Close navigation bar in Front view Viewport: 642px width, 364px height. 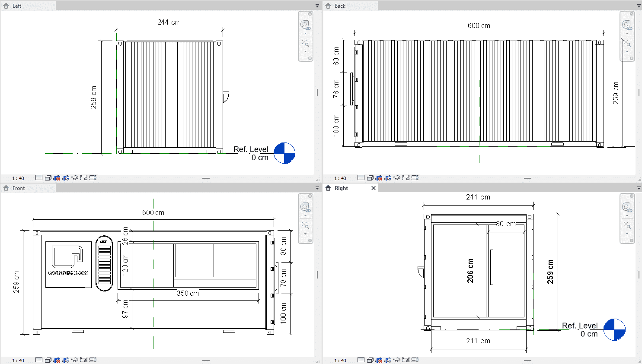(310, 196)
